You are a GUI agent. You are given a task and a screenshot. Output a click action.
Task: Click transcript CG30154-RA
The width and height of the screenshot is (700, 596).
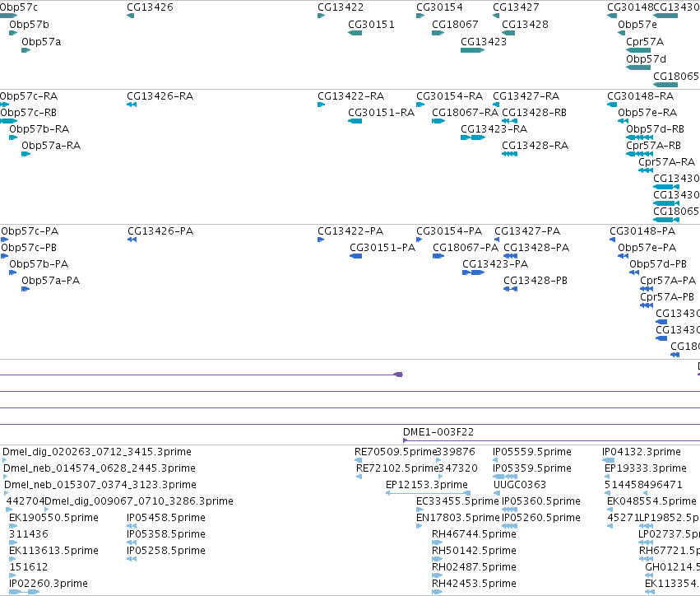click(450, 96)
